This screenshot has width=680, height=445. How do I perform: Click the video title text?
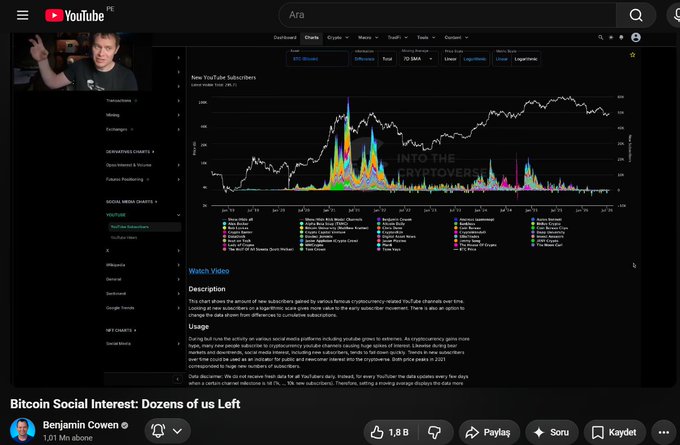(125, 404)
